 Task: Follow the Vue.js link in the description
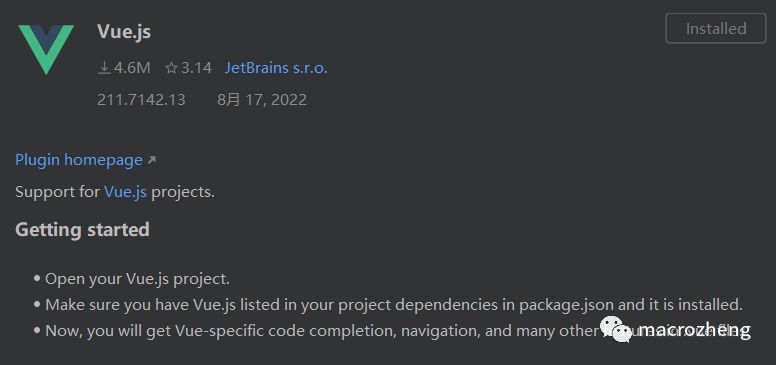pos(125,192)
